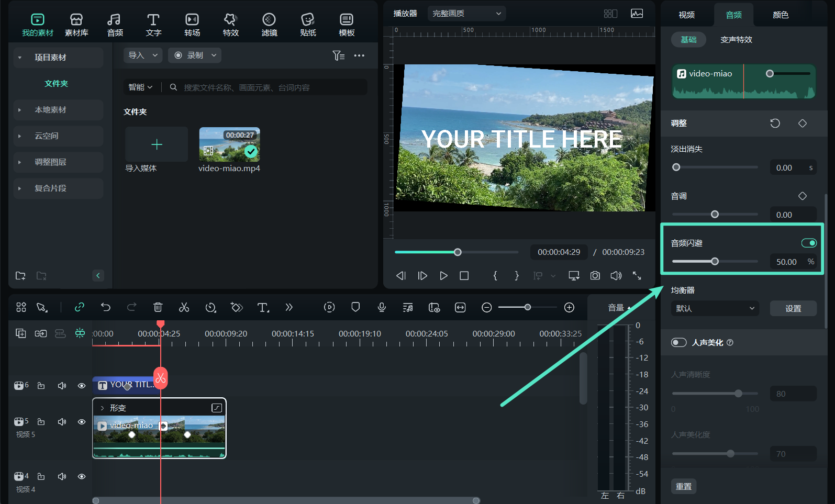835x504 pixels.
Task: Open the Filters (滤镜) panel
Action: (x=269, y=25)
